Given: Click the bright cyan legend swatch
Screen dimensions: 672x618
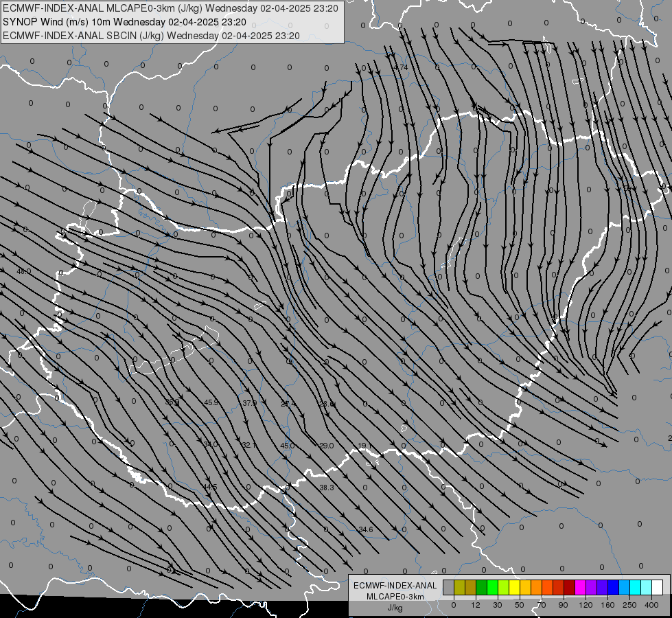Looking at the screenshot, I should pos(636,588).
